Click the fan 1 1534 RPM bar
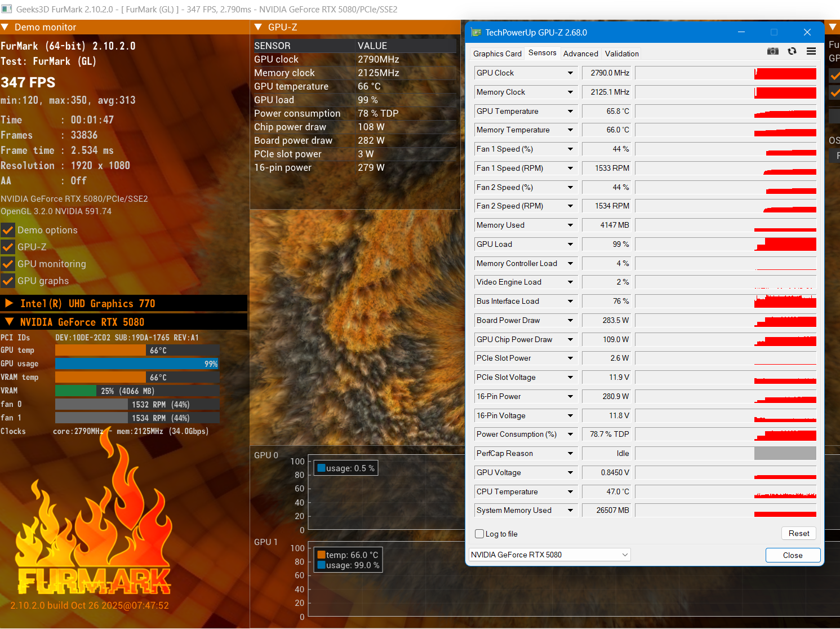This screenshot has width=840, height=629. [x=137, y=418]
